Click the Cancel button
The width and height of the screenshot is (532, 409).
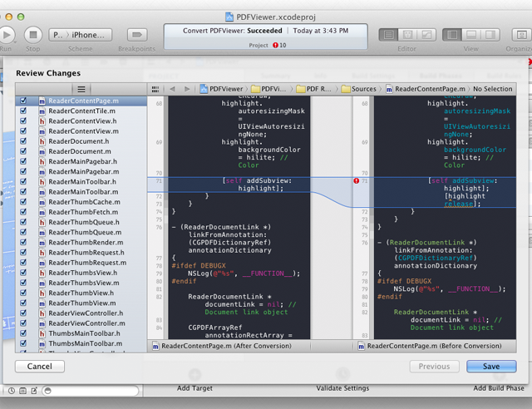pyautogui.click(x=40, y=367)
